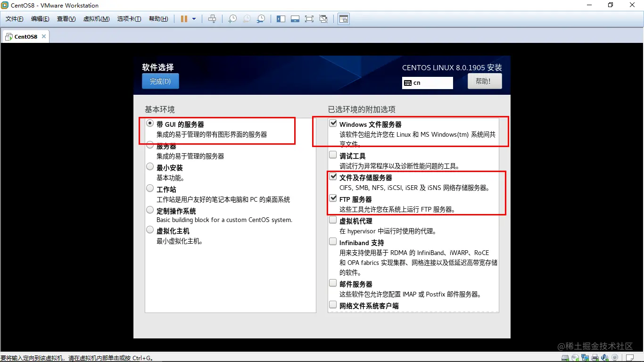Enable the Infiniband 支持 checkbox
Screen dimensions: 644x362
(x=333, y=241)
